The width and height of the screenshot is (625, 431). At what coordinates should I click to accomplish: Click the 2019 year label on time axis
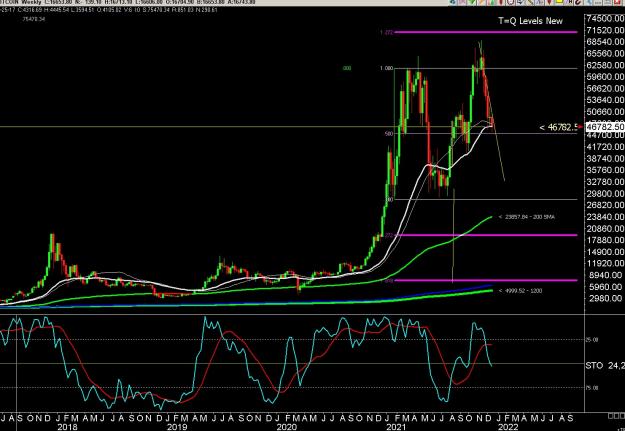[x=177, y=427]
